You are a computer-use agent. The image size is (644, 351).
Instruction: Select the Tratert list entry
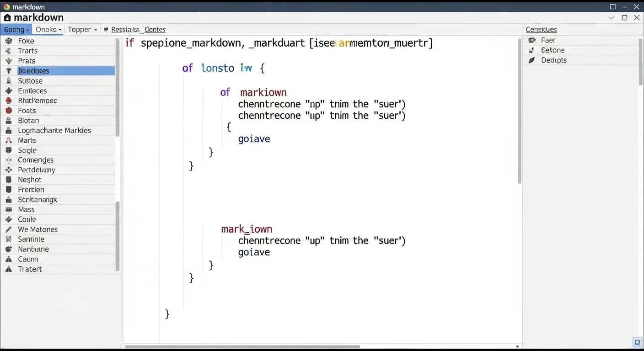(58, 269)
